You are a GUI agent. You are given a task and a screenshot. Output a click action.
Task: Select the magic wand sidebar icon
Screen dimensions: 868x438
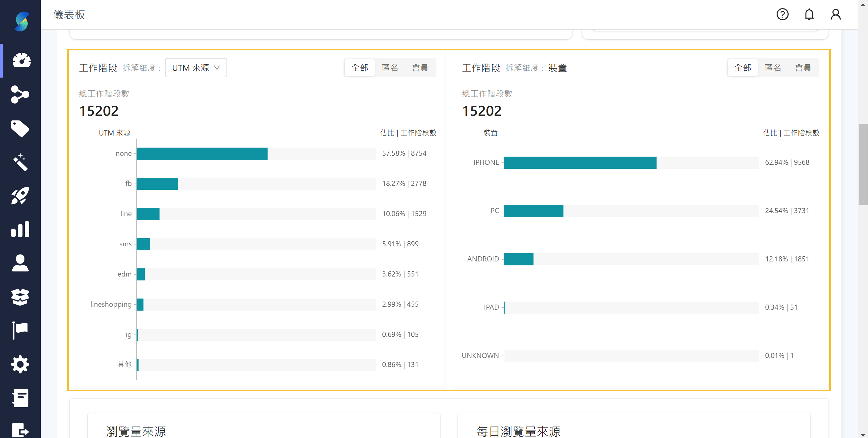(x=20, y=162)
